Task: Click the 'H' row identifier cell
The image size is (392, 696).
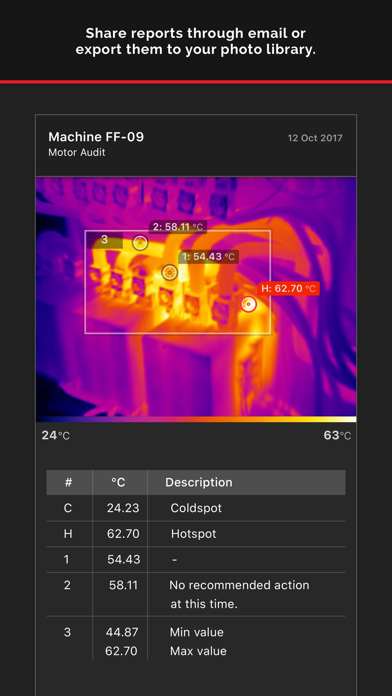Action: click(68, 534)
